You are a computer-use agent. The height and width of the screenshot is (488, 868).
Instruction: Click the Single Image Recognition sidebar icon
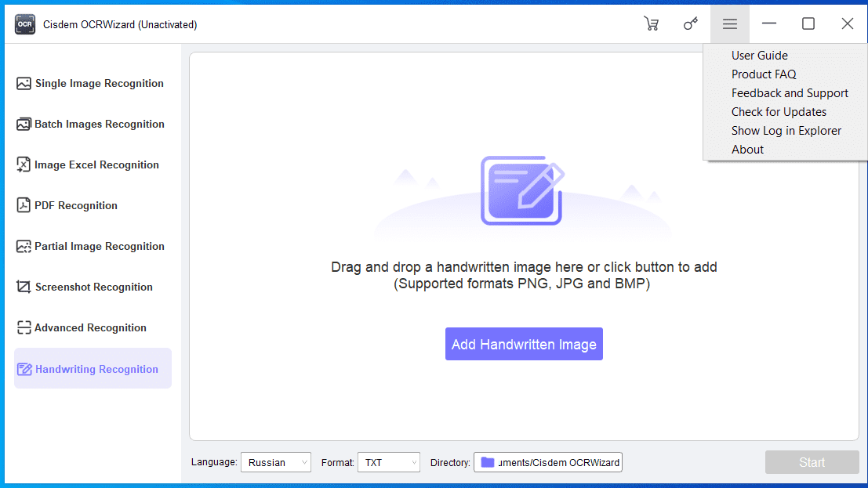point(24,84)
